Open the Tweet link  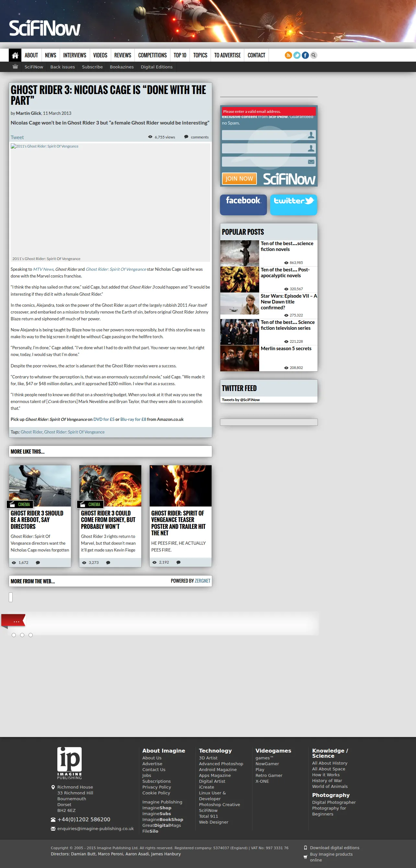tap(17, 137)
